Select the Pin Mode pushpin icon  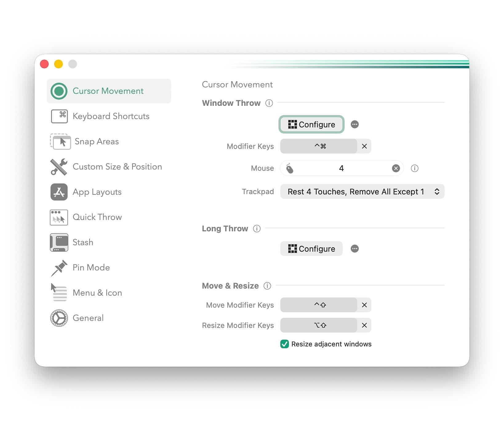click(x=59, y=267)
